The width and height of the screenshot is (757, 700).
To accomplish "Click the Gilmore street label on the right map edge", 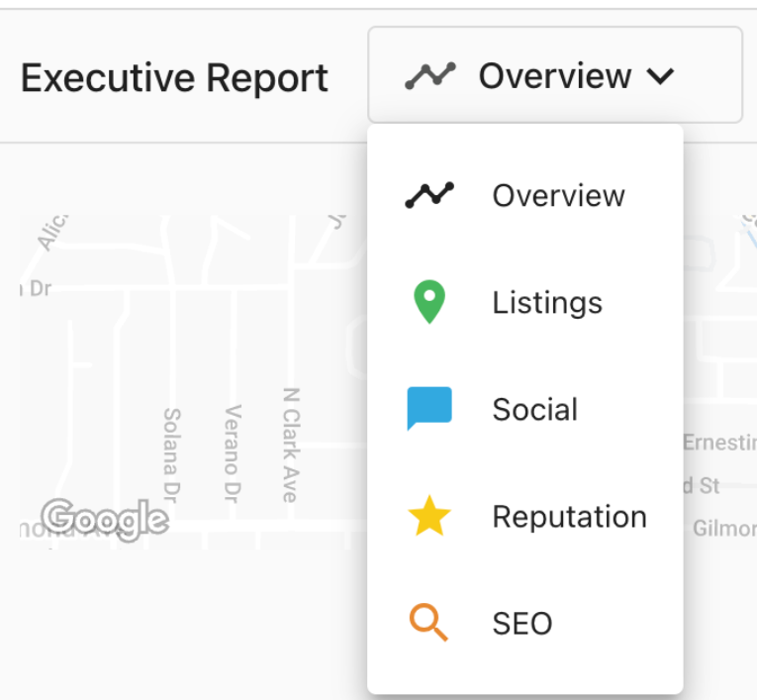I will coord(723,529).
